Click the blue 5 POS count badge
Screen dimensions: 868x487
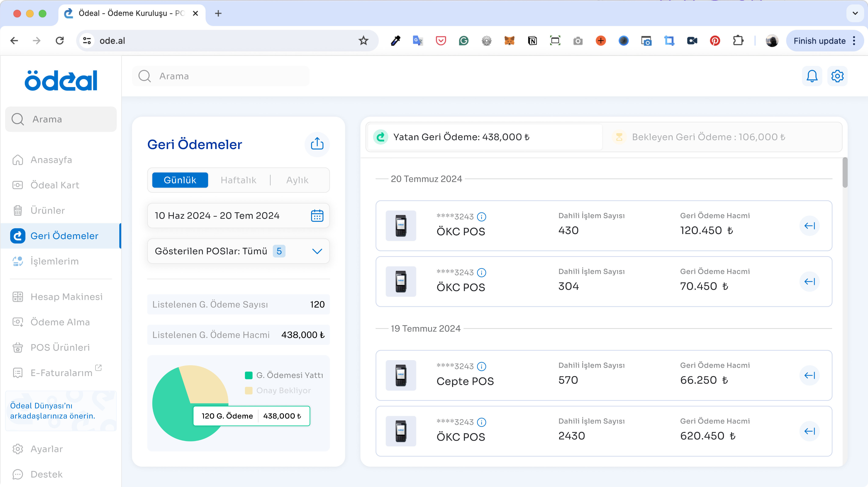point(279,251)
